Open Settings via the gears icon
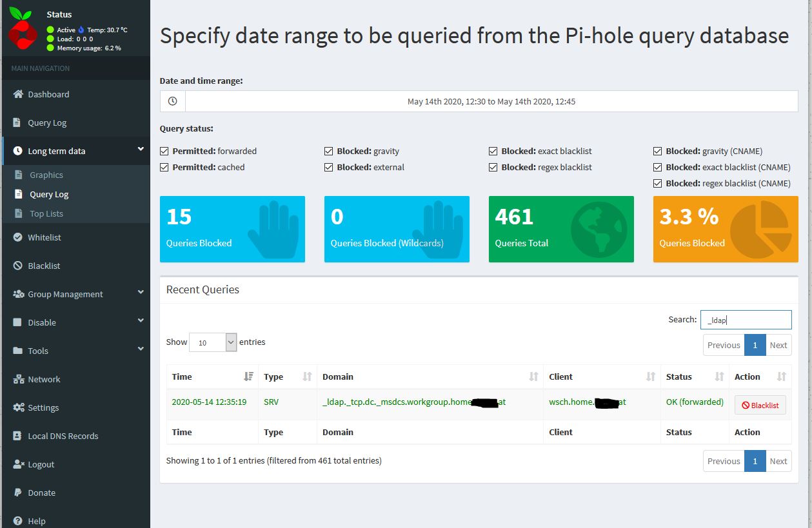This screenshot has width=812, height=528. tap(19, 407)
